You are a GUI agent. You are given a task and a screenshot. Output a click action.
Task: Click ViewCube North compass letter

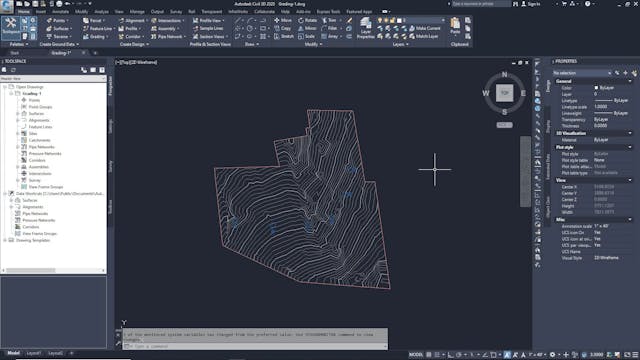(504, 75)
